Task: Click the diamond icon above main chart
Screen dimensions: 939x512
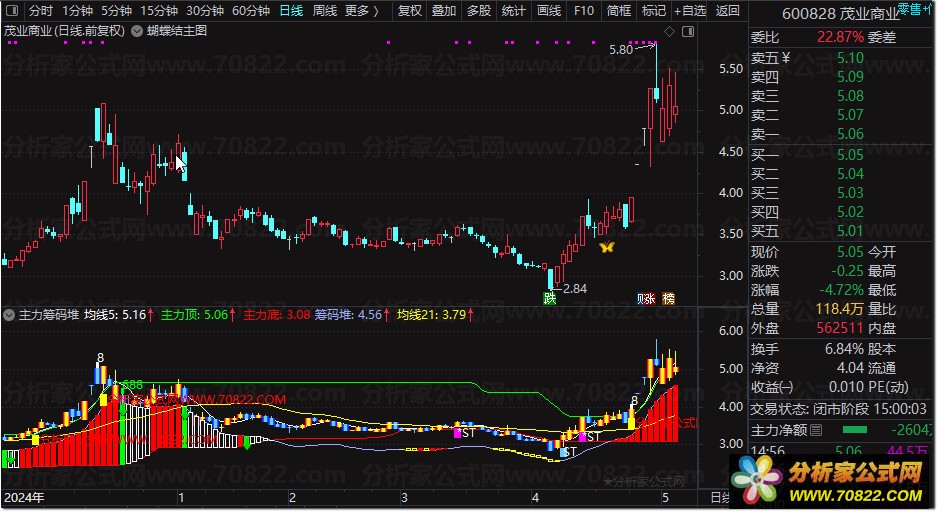Action: 670,31
